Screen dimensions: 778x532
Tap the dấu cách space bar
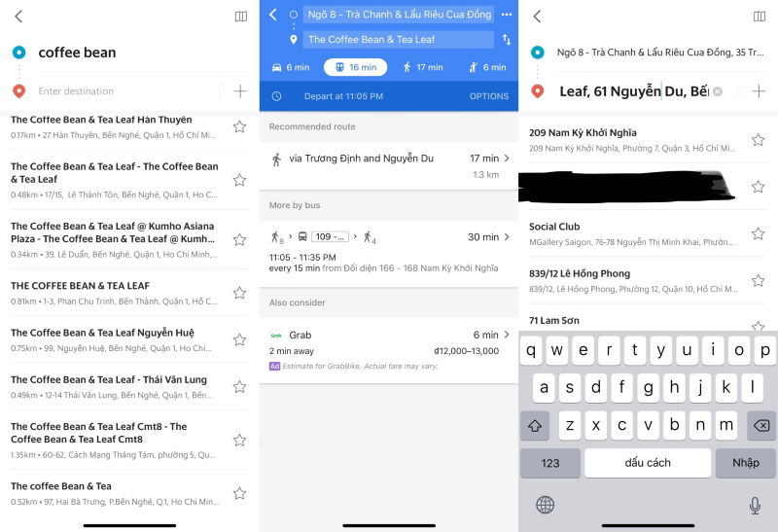click(x=648, y=463)
